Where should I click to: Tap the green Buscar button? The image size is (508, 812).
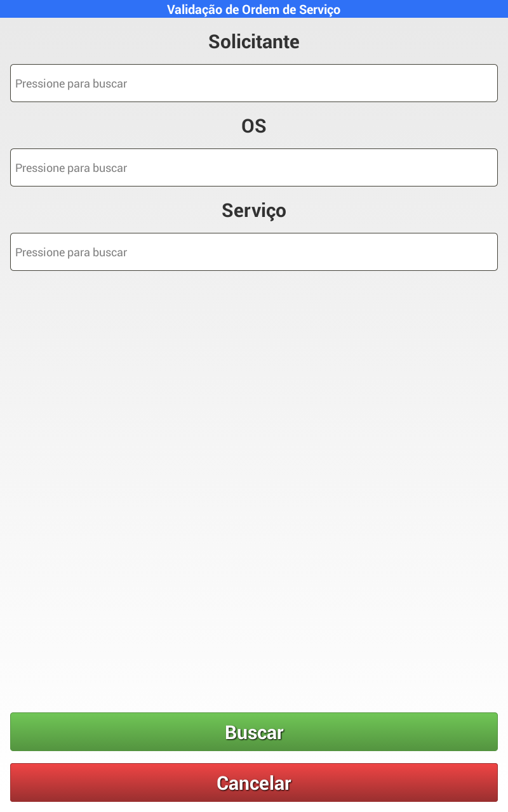[x=254, y=732]
